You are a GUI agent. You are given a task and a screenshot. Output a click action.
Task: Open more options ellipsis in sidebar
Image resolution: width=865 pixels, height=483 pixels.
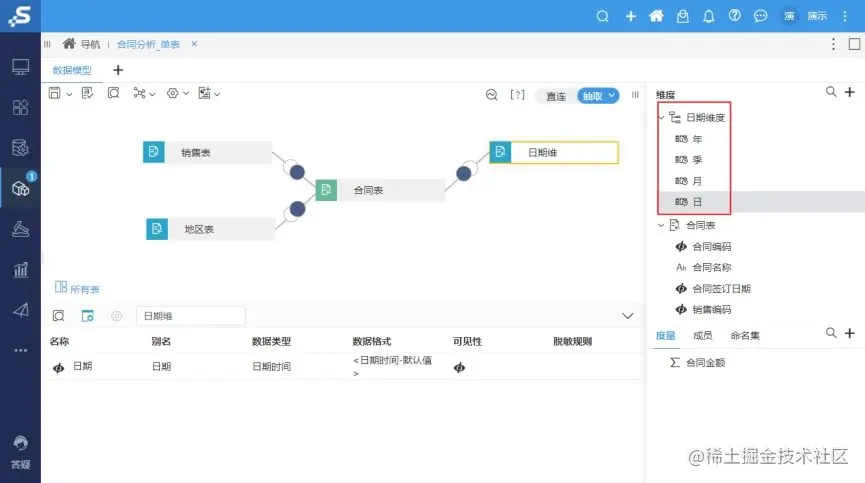(x=20, y=350)
